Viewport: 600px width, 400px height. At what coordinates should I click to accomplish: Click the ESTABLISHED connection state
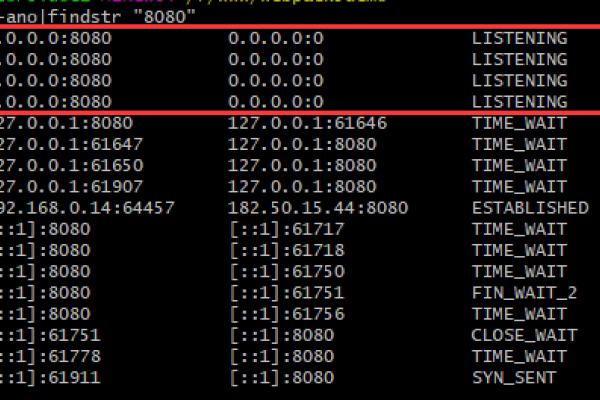click(x=529, y=208)
